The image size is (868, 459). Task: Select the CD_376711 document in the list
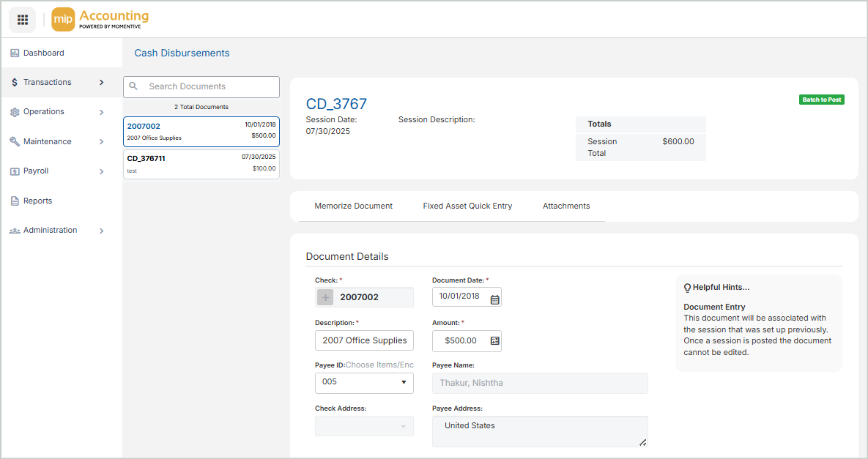click(x=201, y=164)
